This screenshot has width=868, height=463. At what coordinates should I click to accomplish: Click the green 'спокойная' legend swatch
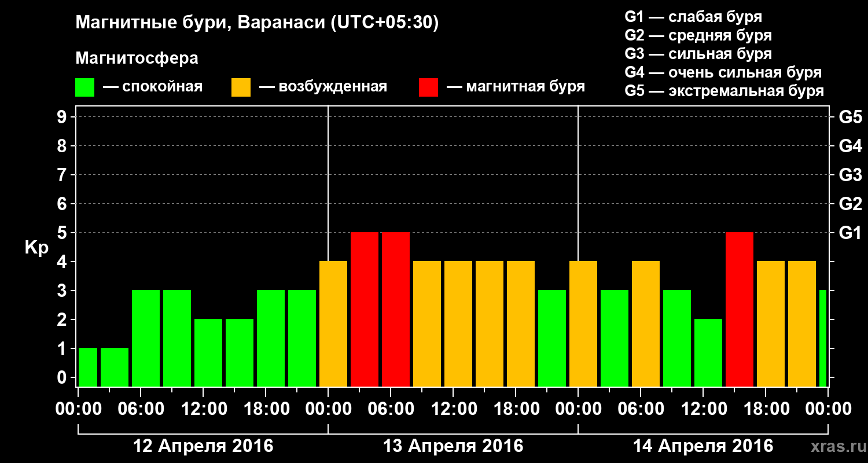84,87
